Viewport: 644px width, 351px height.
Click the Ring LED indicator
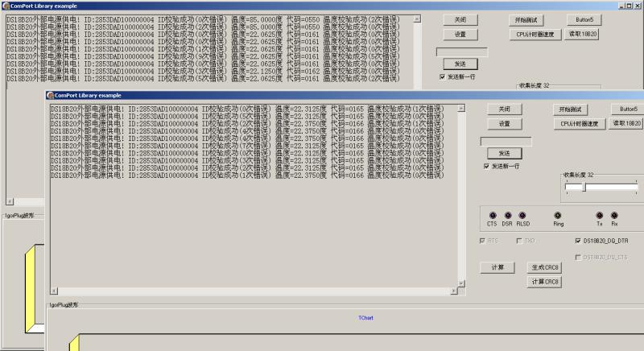(x=558, y=215)
